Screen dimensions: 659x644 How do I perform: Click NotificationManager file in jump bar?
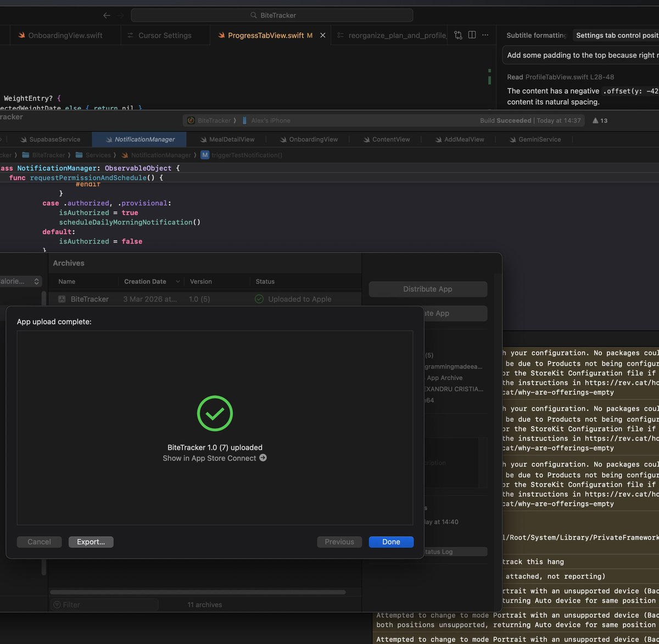pyautogui.click(x=155, y=155)
